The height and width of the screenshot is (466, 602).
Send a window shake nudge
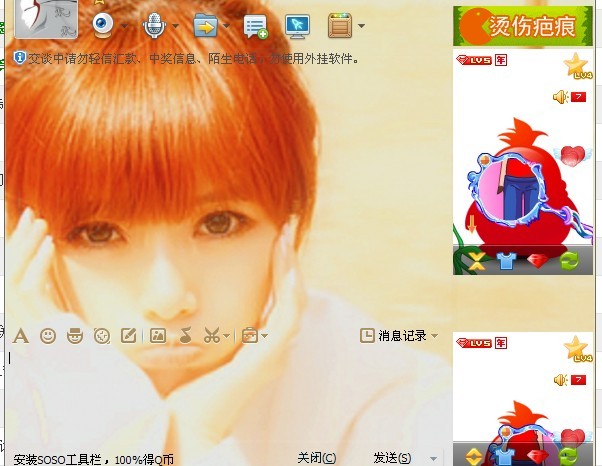point(102,336)
